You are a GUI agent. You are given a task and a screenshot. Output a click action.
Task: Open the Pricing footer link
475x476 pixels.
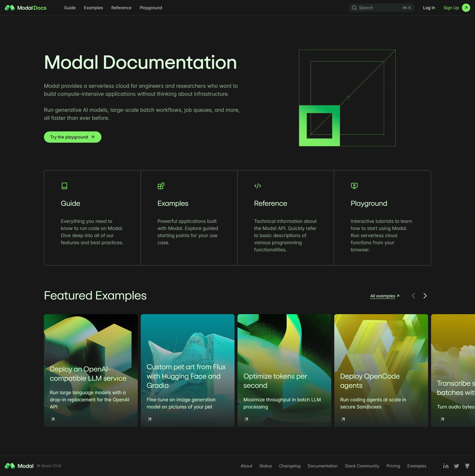click(x=393, y=466)
